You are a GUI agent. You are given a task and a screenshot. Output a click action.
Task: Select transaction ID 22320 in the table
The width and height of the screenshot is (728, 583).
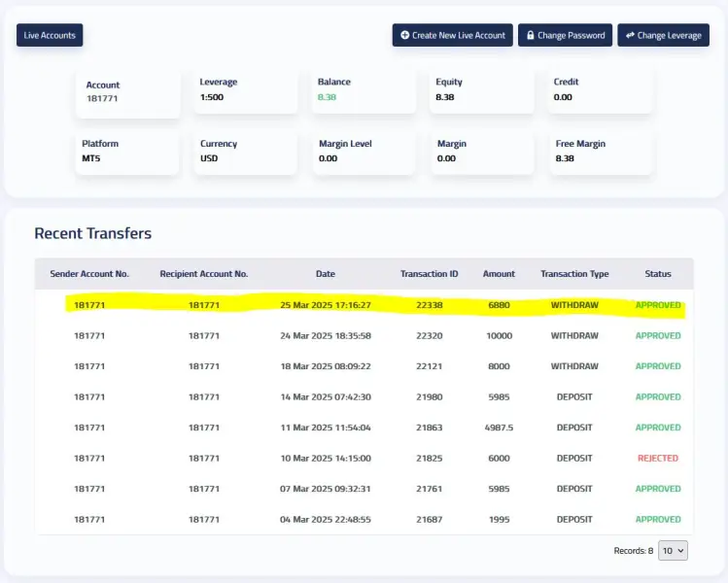coord(429,335)
